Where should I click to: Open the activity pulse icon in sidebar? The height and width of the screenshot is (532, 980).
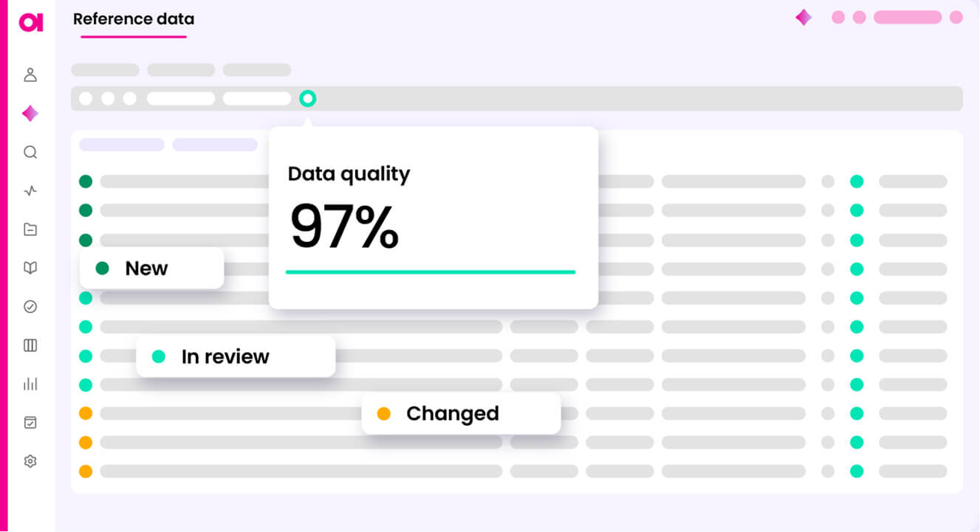pos(30,191)
